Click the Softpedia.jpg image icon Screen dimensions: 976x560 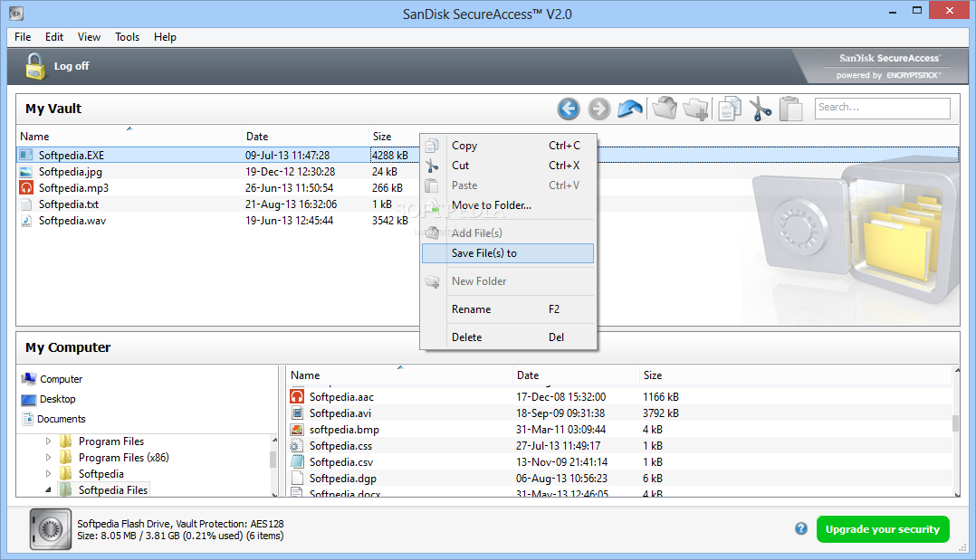pos(25,172)
